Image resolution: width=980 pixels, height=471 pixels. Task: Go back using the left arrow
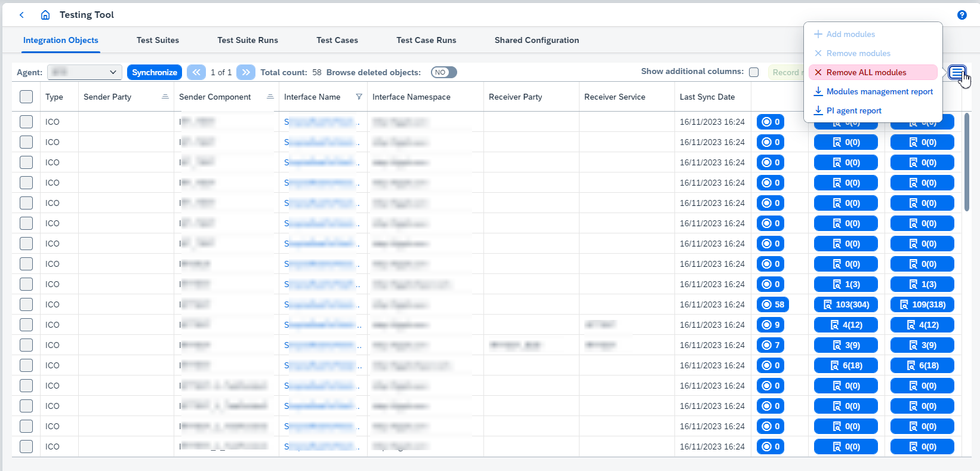pyautogui.click(x=21, y=15)
